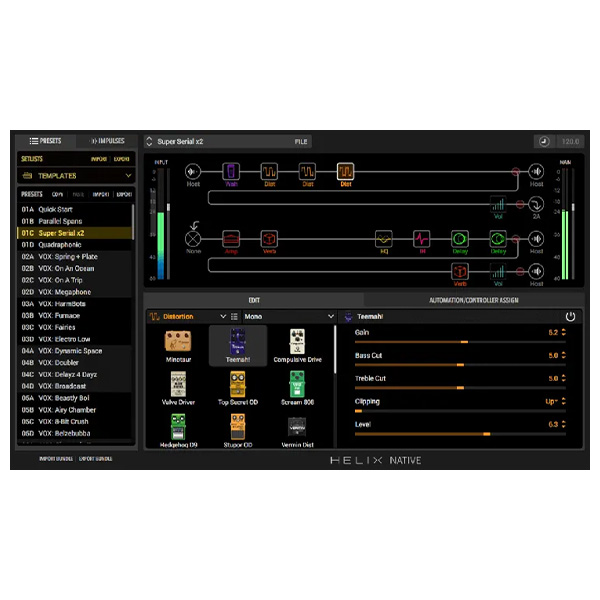Select the Wah block in signal path

(231, 171)
